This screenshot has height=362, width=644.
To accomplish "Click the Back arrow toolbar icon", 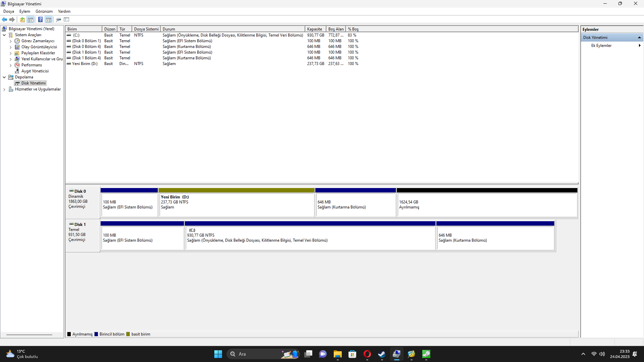I will pos(4,19).
